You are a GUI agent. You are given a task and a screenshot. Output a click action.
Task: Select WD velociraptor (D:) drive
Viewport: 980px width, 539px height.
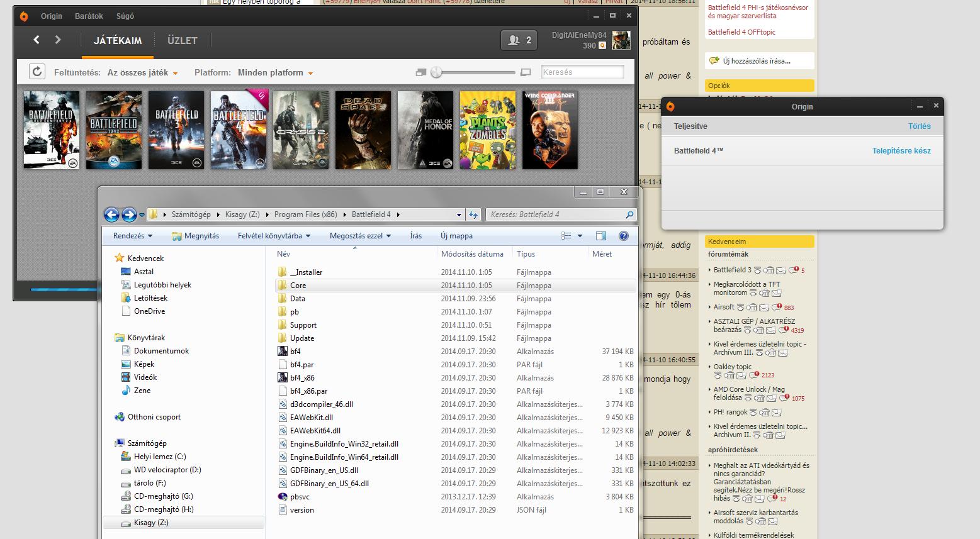pyautogui.click(x=167, y=470)
